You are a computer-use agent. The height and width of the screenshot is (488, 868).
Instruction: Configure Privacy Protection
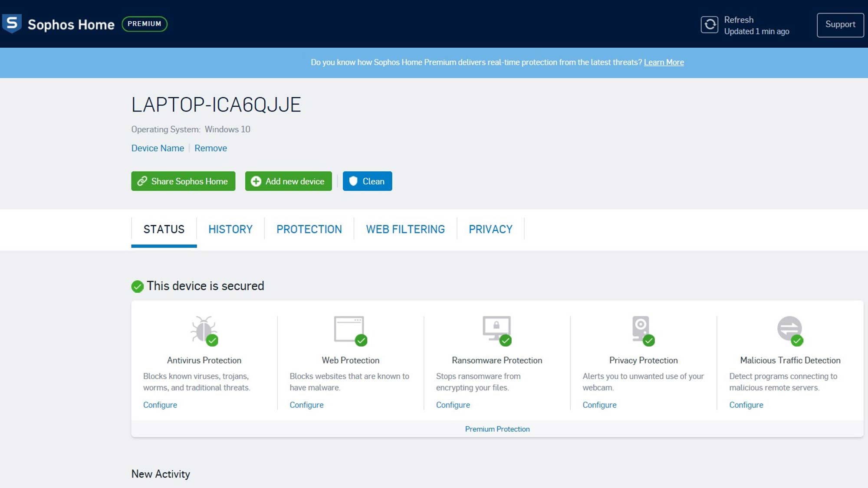[x=599, y=405]
